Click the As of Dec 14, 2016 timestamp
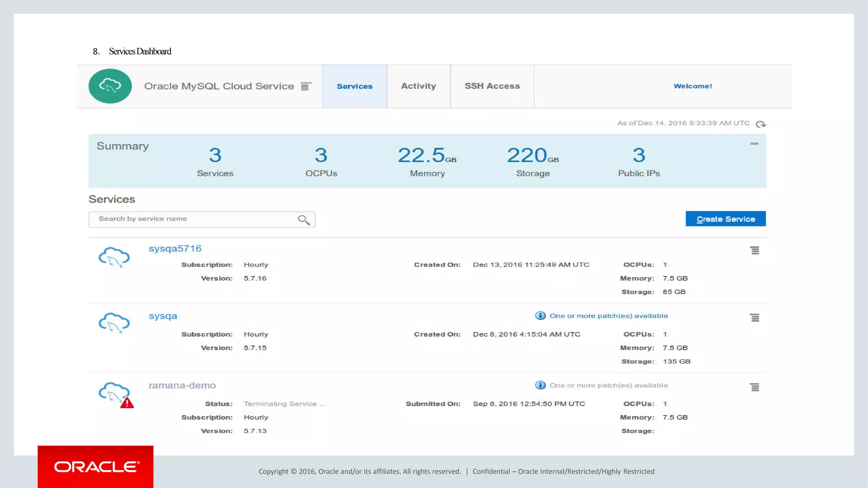Screen dimensions: 868x488 tap(683, 123)
